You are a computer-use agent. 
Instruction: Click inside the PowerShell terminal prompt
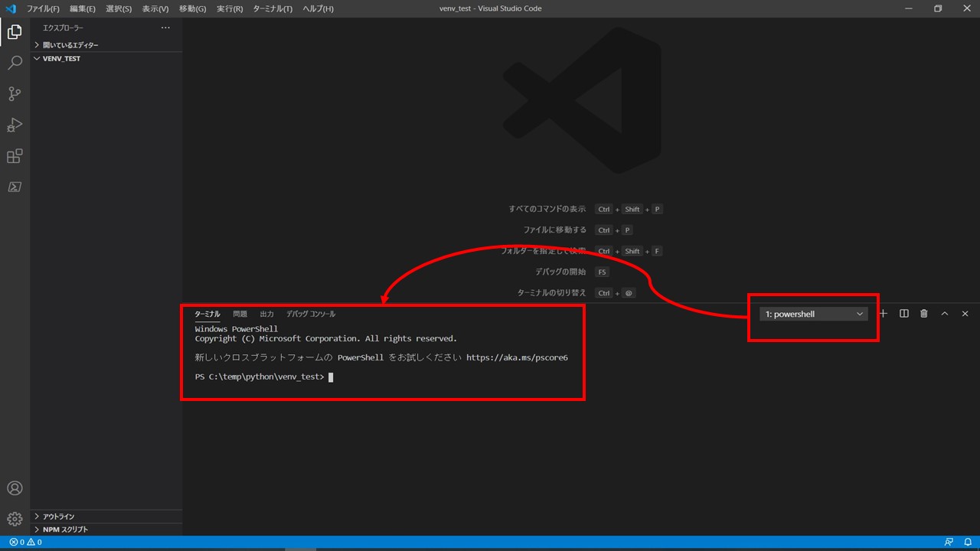(x=383, y=376)
